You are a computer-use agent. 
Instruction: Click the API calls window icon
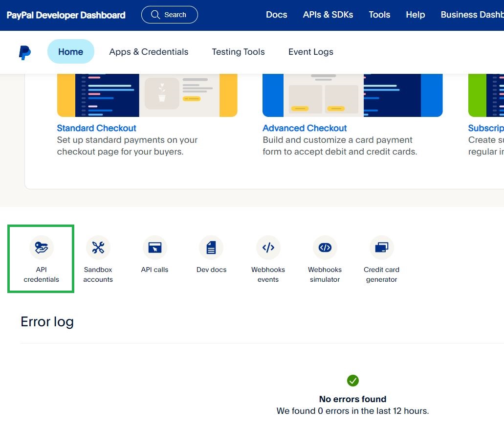click(154, 248)
